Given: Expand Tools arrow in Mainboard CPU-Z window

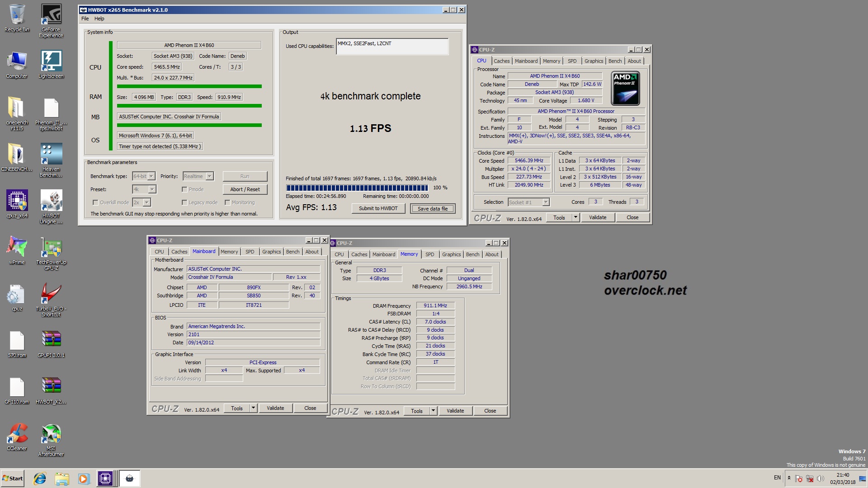Looking at the screenshot, I should tap(253, 408).
